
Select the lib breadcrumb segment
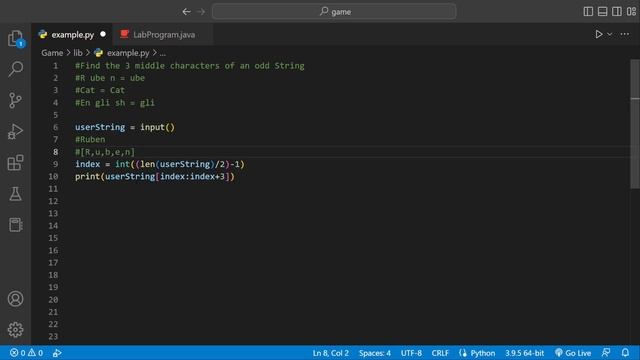(78, 53)
